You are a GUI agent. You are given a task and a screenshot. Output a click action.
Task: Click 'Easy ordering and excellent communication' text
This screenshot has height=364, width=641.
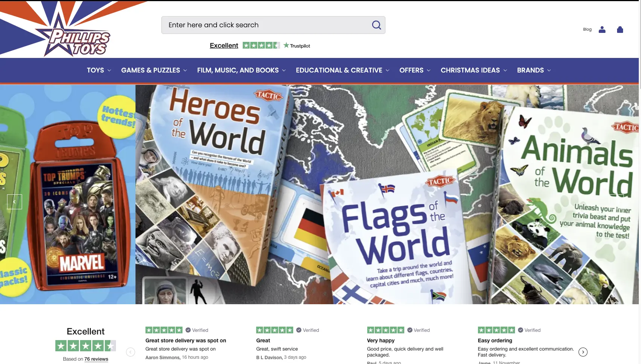pyautogui.click(x=526, y=352)
